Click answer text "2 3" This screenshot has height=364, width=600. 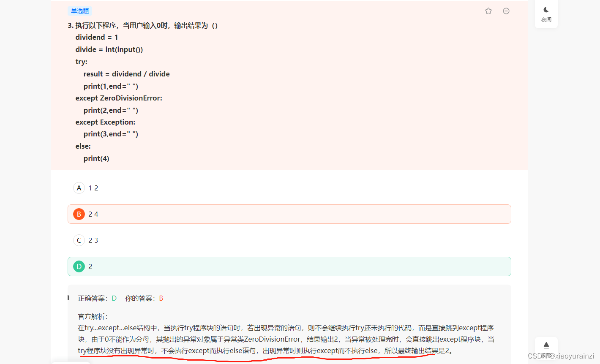(93, 240)
